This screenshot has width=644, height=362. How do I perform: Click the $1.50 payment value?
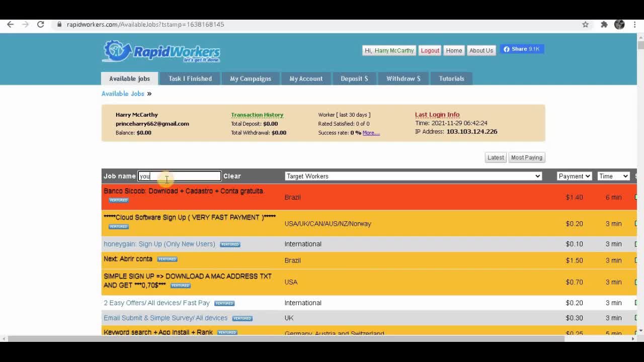pyautogui.click(x=574, y=260)
